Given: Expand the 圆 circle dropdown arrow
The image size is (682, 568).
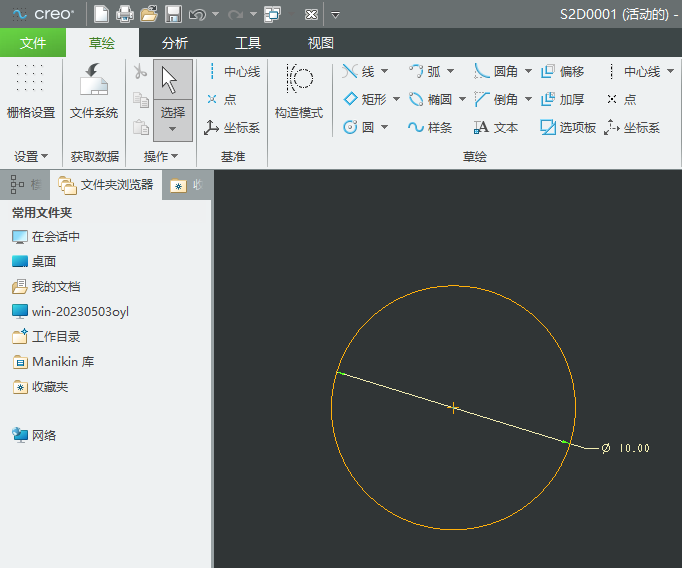Looking at the screenshot, I should click(x=385, y=128).
